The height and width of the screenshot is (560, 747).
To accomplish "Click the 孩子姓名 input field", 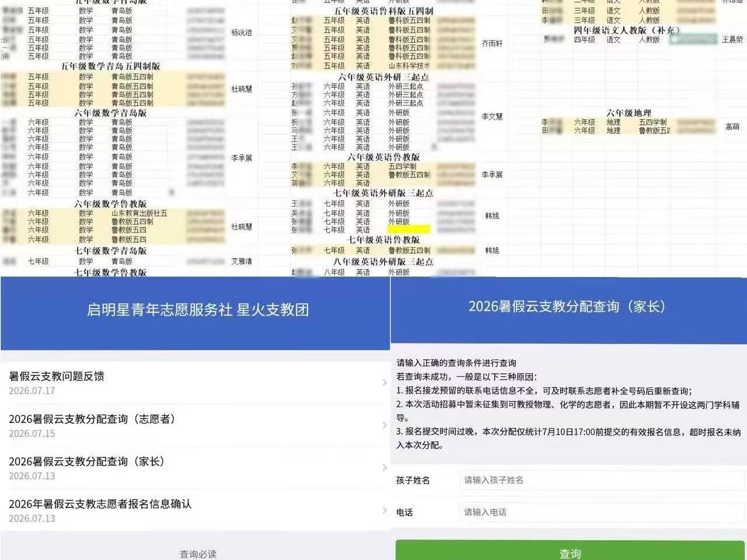I will 602,480.
